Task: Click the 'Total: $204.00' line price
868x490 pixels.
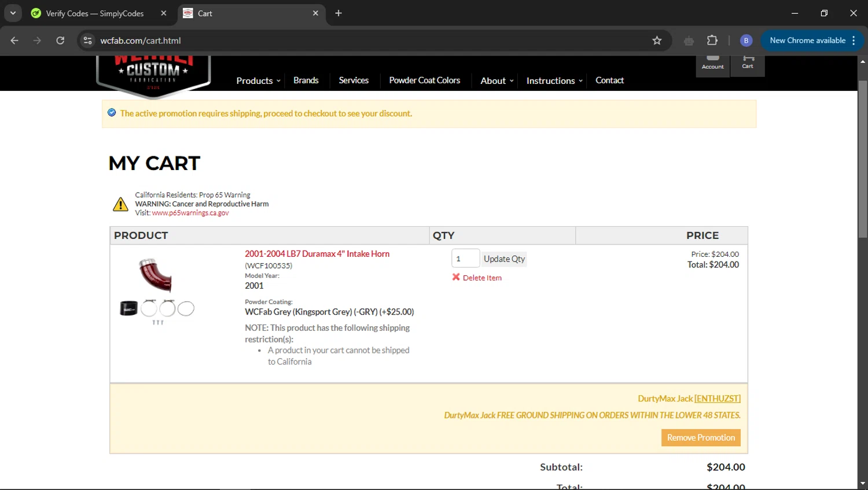Action: point(713,264)
